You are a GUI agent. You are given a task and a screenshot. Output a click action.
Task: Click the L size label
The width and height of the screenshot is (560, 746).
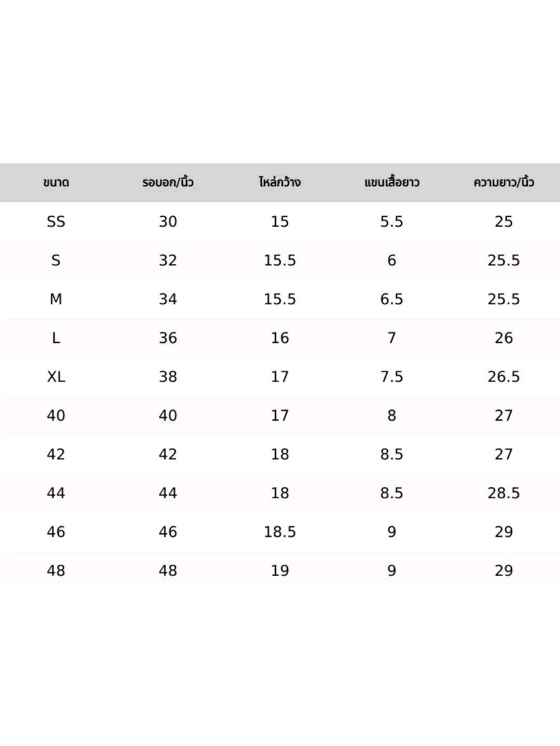click(x=56, y=338)
